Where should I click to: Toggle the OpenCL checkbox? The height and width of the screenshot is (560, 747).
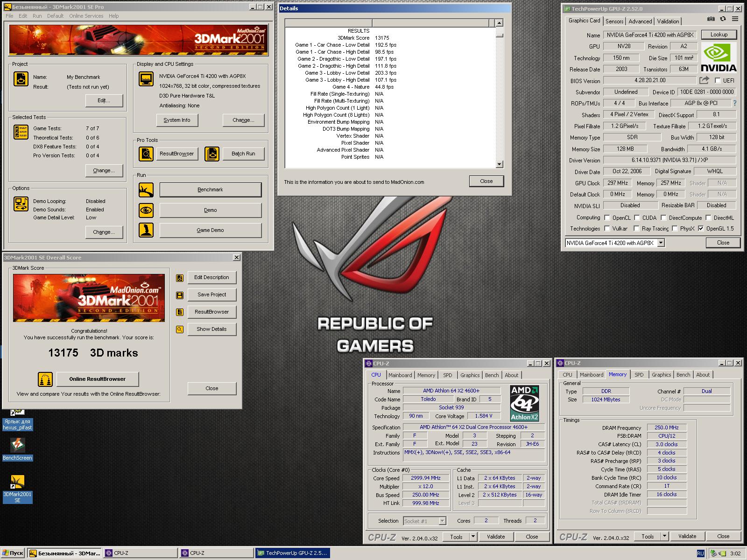coord(607,218)
